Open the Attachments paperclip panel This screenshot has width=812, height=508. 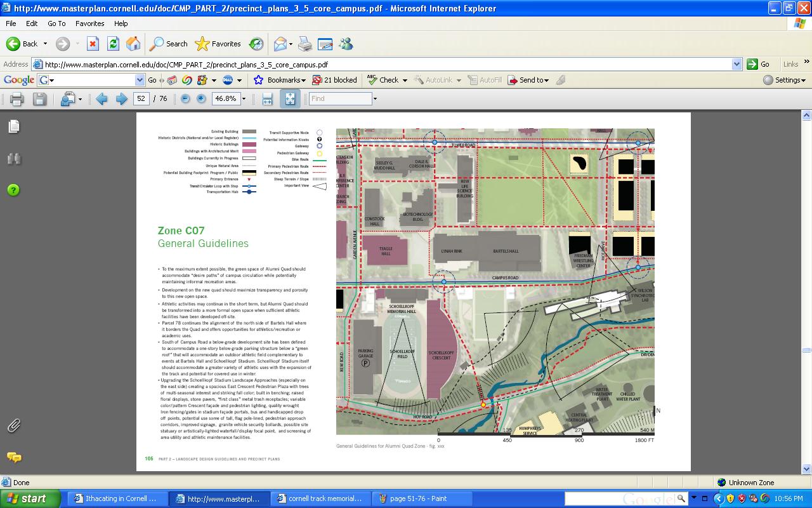coord(14,426)
